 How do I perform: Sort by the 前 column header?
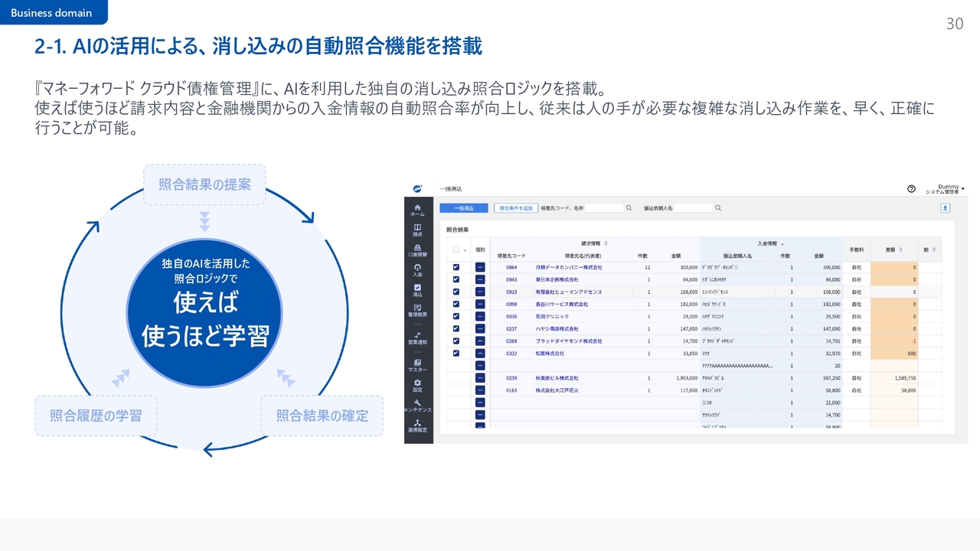coord(929,249)
